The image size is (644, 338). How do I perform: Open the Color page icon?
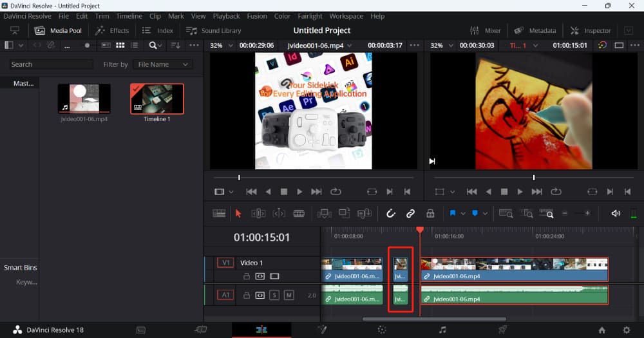(382, 330)
